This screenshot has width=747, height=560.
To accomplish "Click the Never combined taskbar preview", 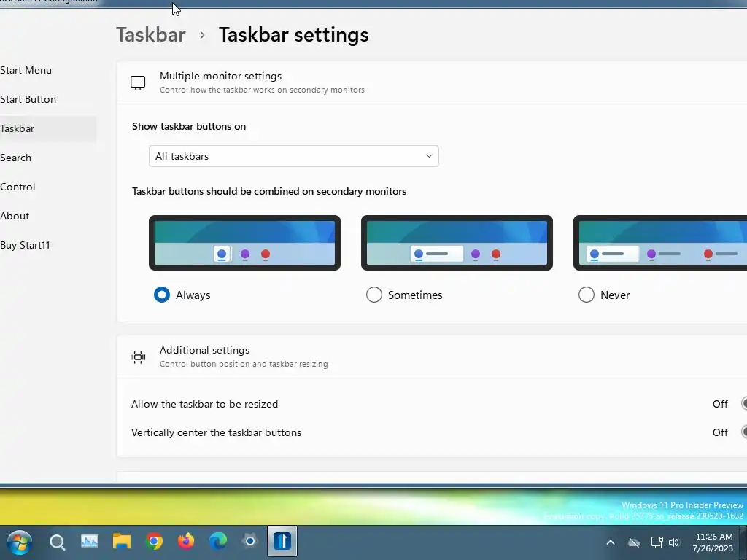I will point(660,243).
